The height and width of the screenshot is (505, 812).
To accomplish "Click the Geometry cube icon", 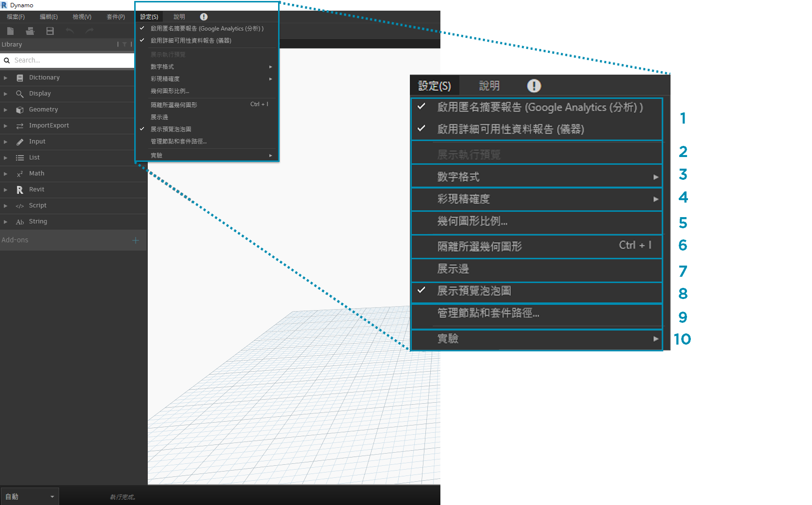I will (x=20, y=110).
